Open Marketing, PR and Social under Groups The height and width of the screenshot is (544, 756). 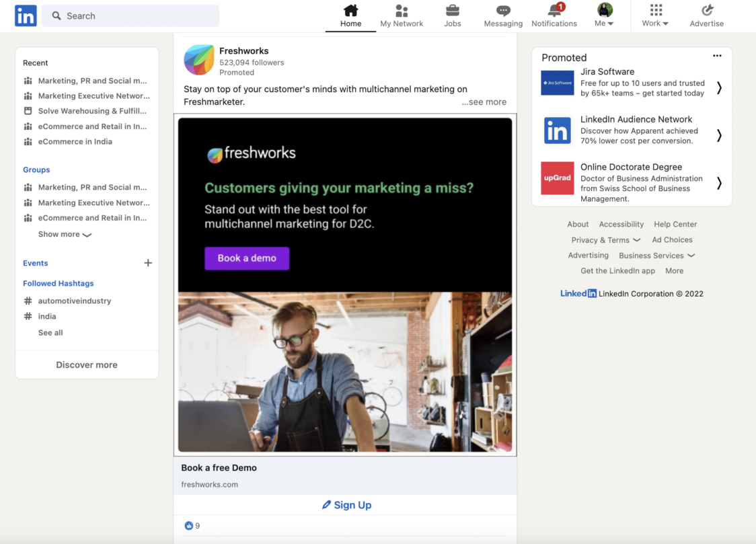pyautogui.click(x=93, y=187)
